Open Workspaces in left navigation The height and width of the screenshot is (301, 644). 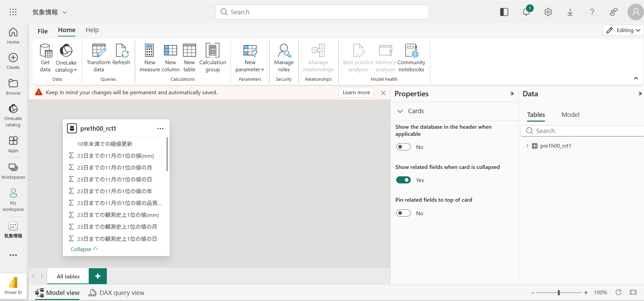13,171
